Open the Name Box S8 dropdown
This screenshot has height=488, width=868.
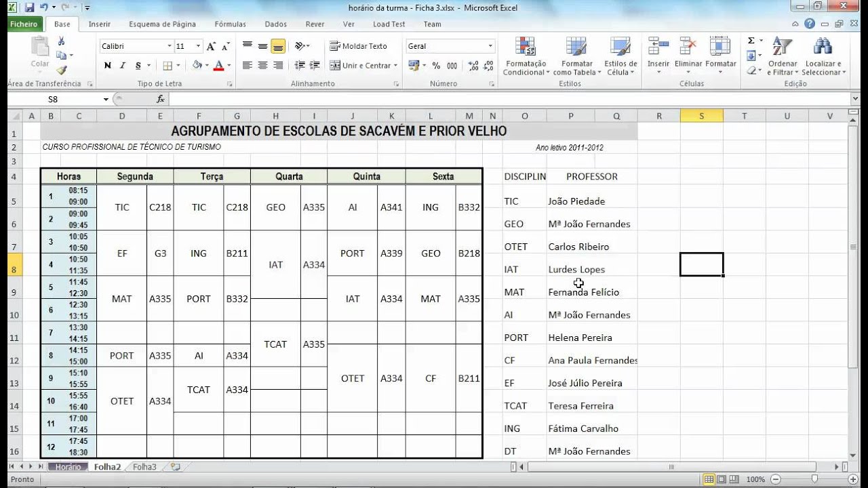click(106, 99)
